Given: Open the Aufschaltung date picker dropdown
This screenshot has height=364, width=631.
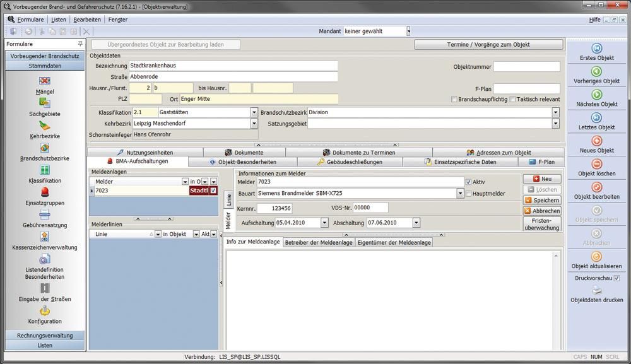Looking at the screenshot, I should pyautogui.click(x=324, y=223).
